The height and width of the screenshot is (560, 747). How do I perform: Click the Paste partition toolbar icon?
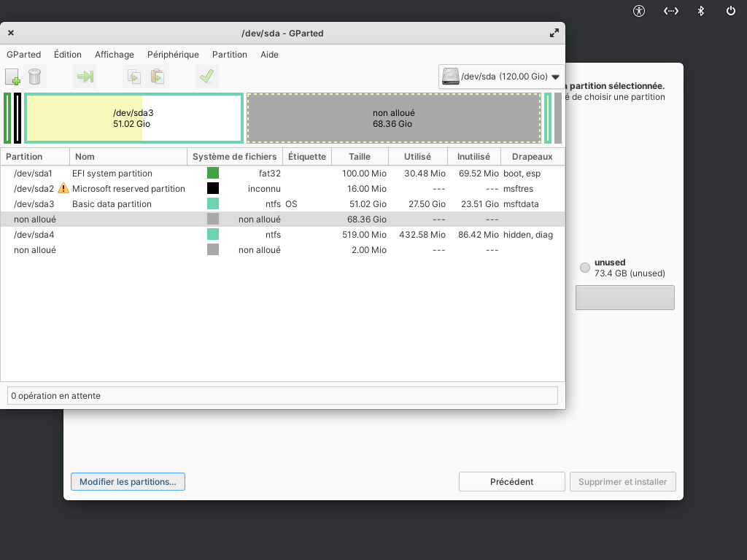[x=158, y=77]
